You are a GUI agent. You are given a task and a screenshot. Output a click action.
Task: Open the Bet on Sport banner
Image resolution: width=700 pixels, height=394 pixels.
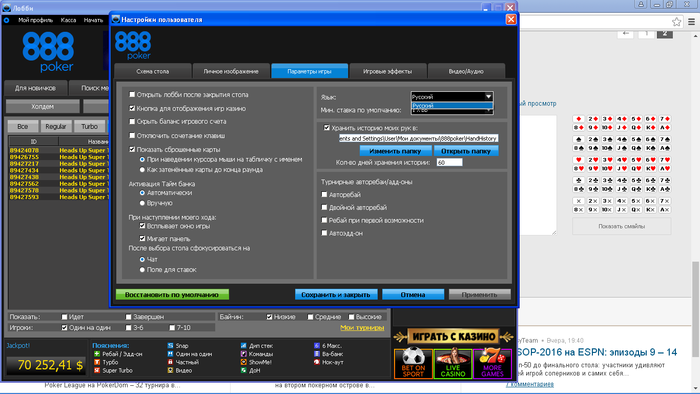(413, 364)
